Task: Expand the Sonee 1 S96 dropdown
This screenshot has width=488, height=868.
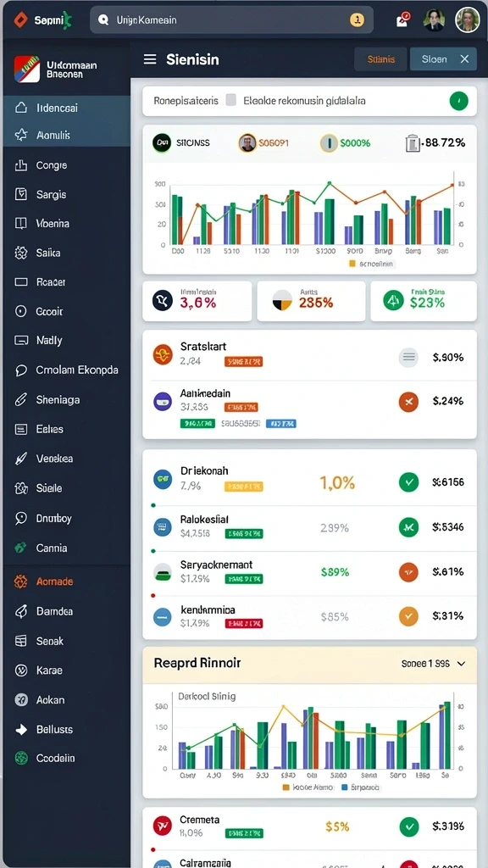Action: pyautogui.click(x=433, y=663)
